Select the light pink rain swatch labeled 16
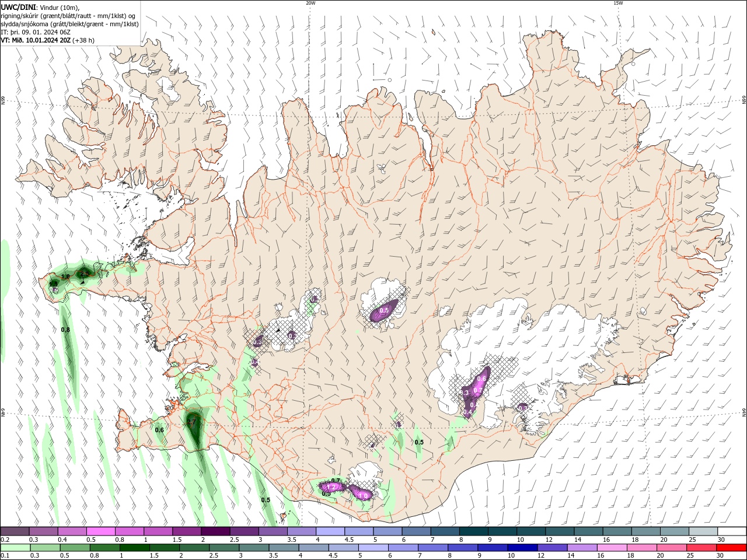The image size is (747, 560). pos(612,548)
